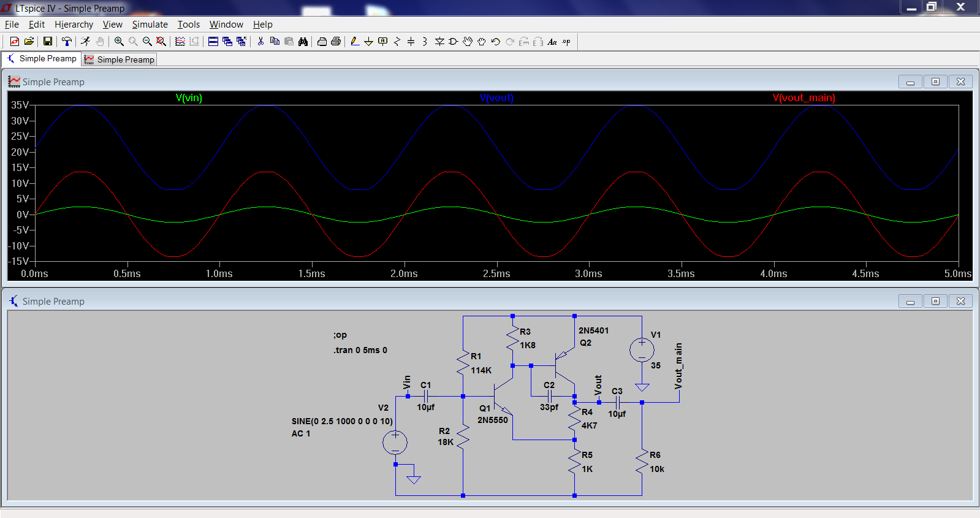Zoom to fit with the crossed magnifier icon

161,41
